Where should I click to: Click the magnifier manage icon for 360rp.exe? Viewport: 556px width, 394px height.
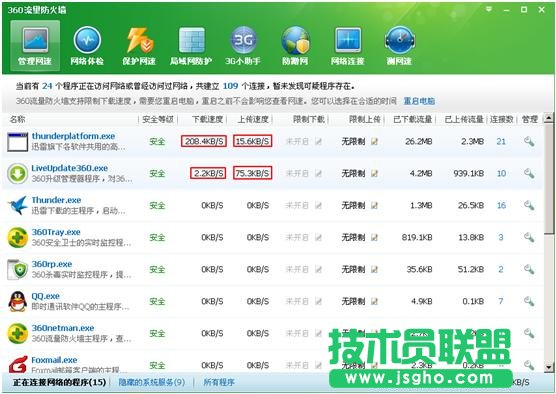pyautogui.click(x=529, y=269)
